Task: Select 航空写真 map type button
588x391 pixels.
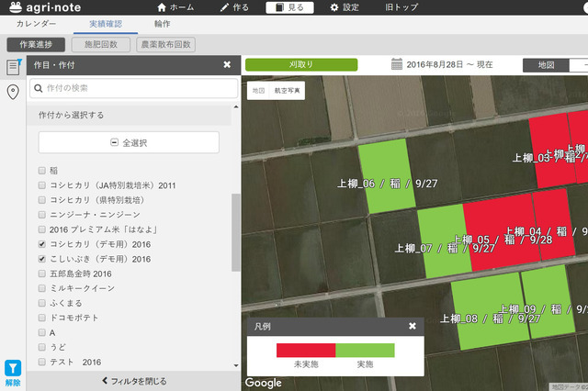Action: pos(288,91)
